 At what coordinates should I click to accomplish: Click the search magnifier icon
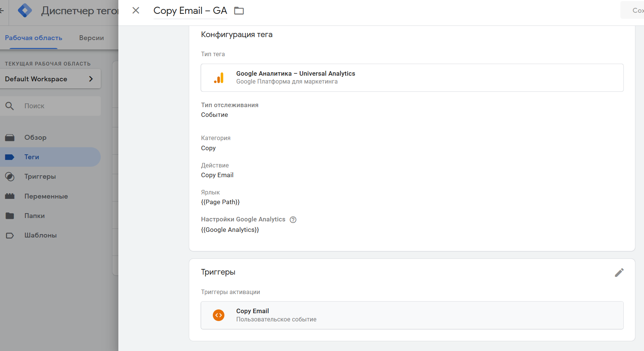(10, 106)
